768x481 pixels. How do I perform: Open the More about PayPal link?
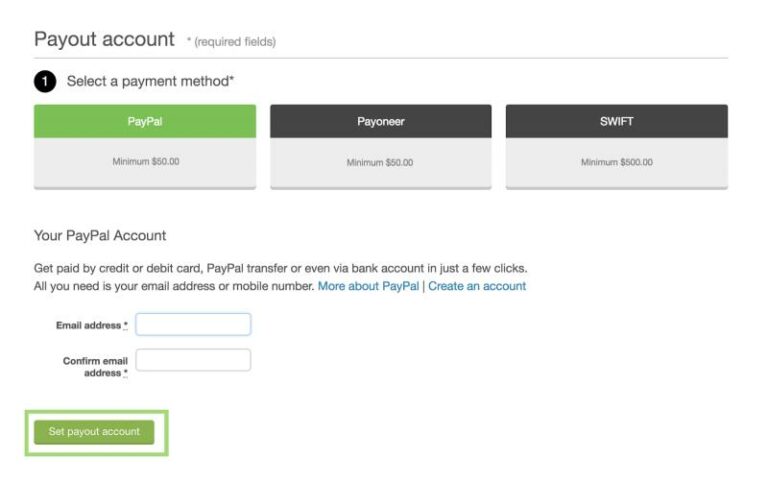click(368, 286)
